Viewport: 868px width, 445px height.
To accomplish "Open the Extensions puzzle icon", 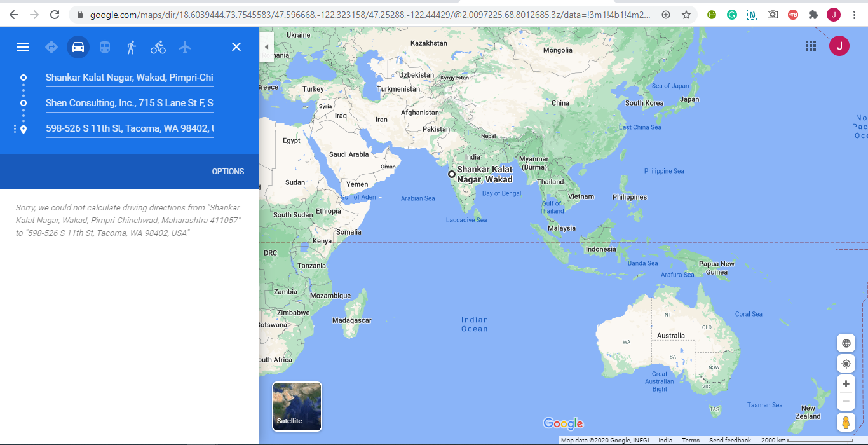I will pos(813,15).
